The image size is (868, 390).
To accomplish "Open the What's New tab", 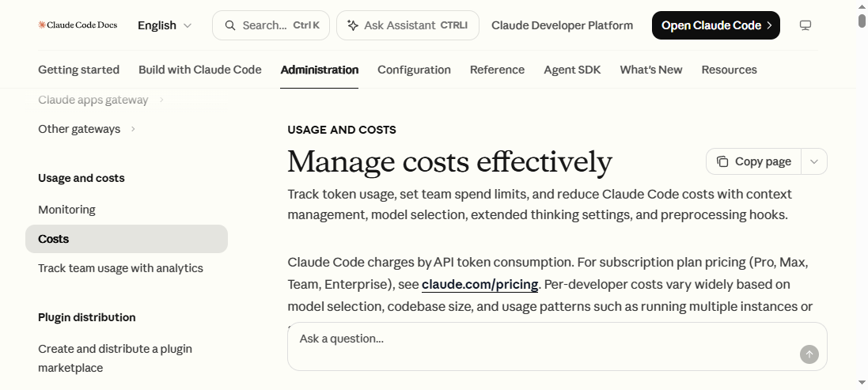I will pyautogui.click(x=651, y=70).
